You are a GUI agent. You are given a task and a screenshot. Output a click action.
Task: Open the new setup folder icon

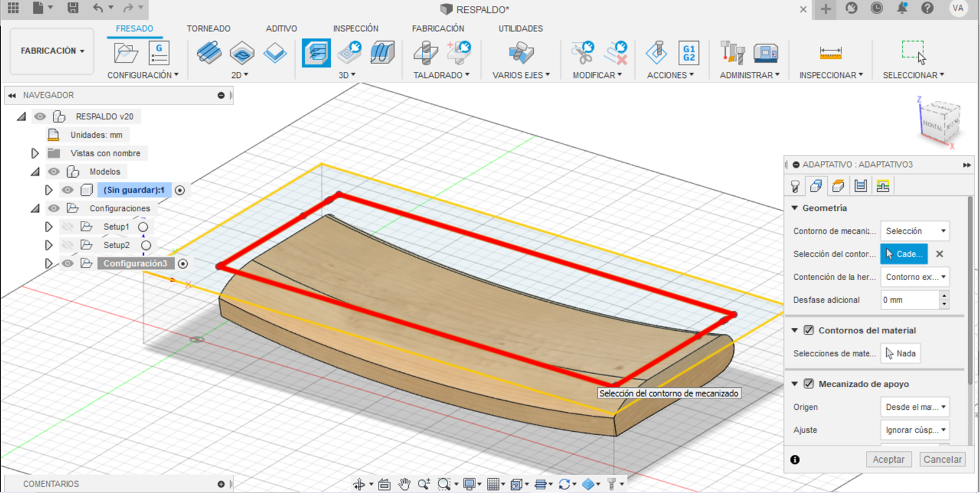coord(126,53)
